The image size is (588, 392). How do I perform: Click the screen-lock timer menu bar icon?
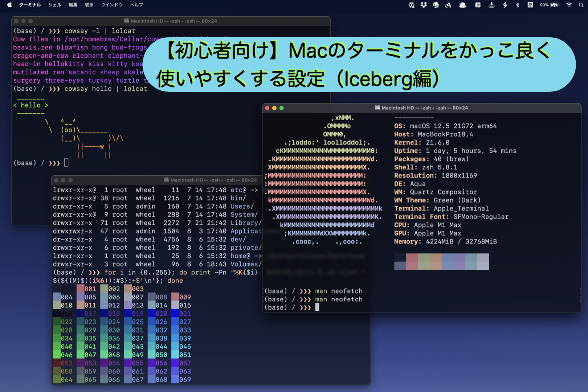pyautogui.click(x=412, y=5)
